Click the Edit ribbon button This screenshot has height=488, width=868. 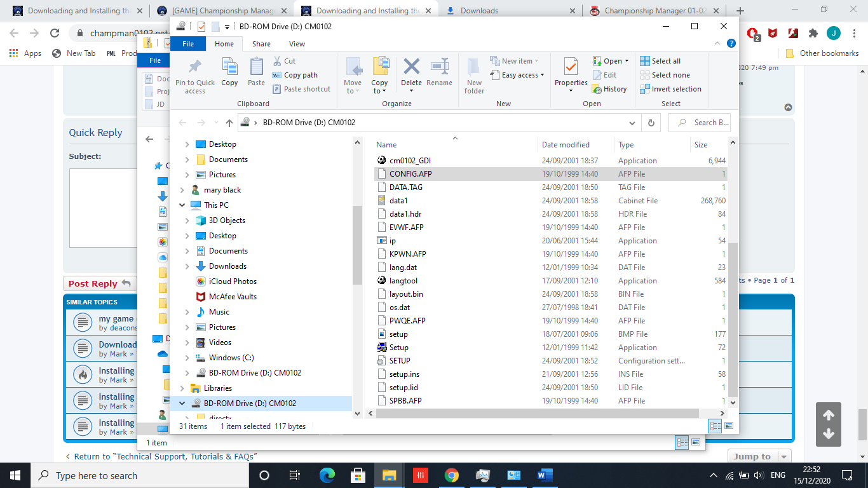[x=604, y=75]
